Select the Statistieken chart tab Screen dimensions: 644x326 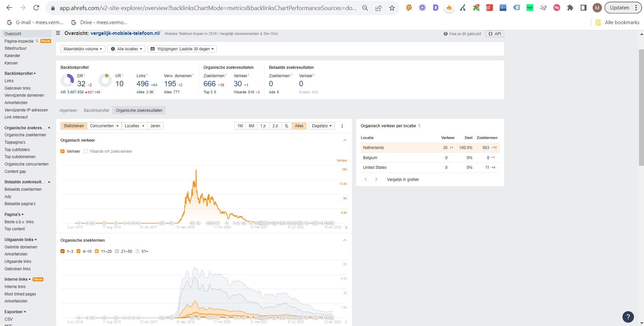coord(74,126)
